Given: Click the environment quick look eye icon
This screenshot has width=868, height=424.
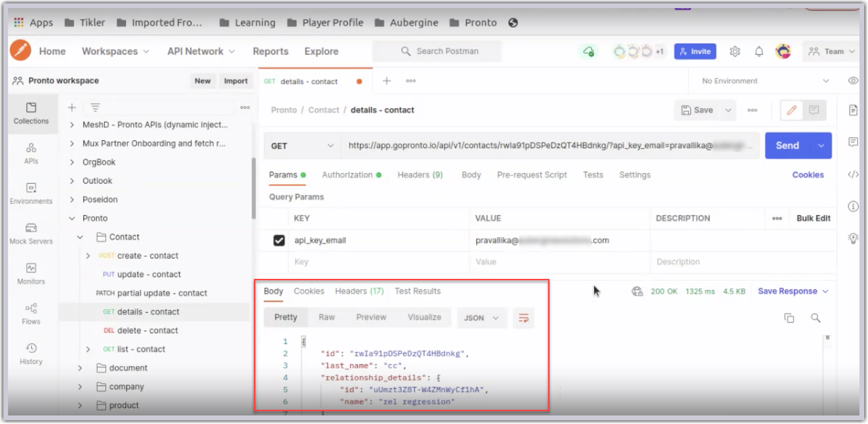Looking at the screenshot, I should click(853, 81).
